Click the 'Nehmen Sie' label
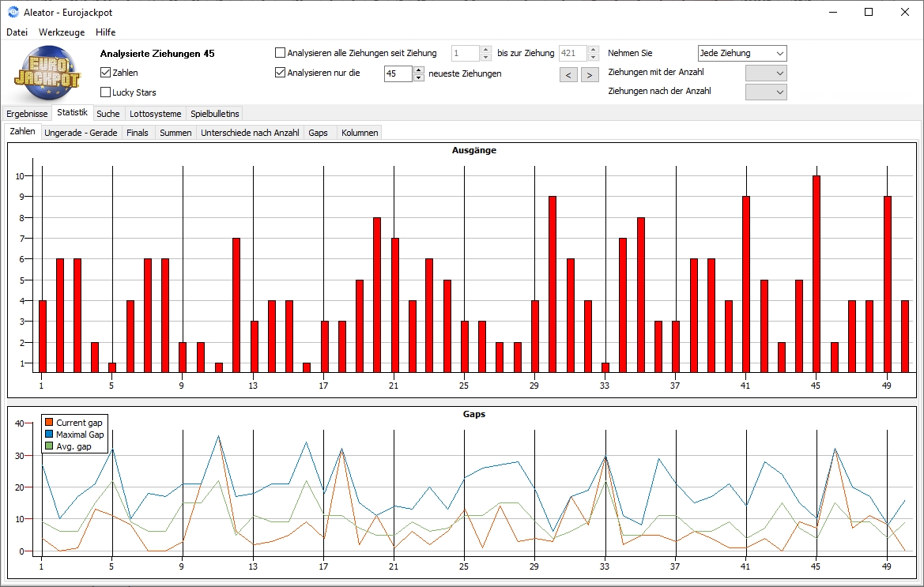 pos(630,53)
